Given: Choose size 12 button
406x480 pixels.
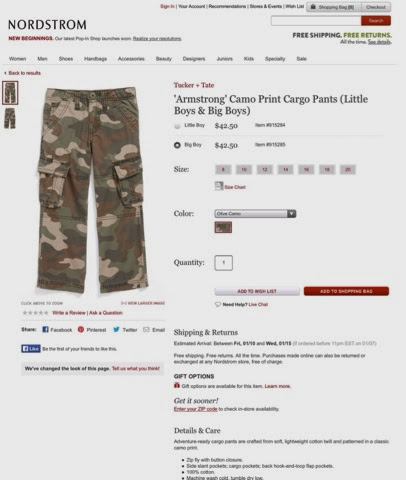Looking at the screenshot, I should [265, 169].
